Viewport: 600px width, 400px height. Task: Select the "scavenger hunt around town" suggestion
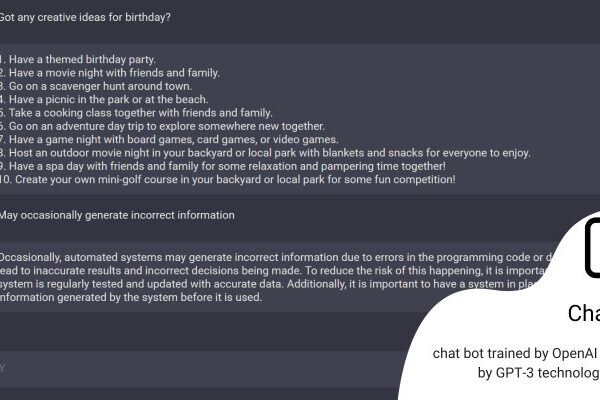96,87
